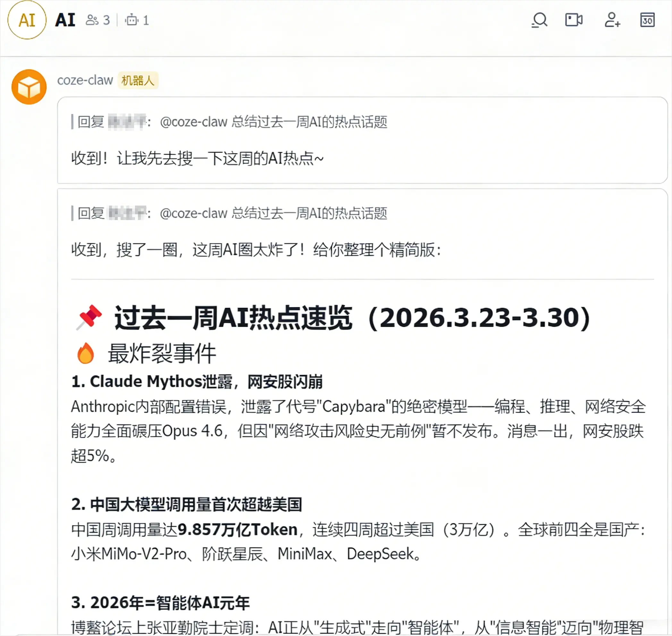Click heading 1. Claude Mythos泄露，网安股闪崩
This screenshot has width=672, height=636.
pos(197,382)
